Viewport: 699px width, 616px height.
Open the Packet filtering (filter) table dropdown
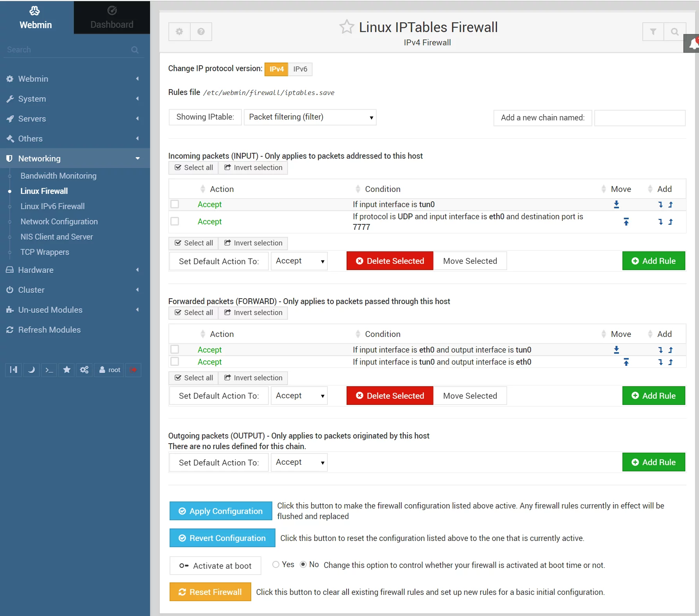[x=310, y=117]
